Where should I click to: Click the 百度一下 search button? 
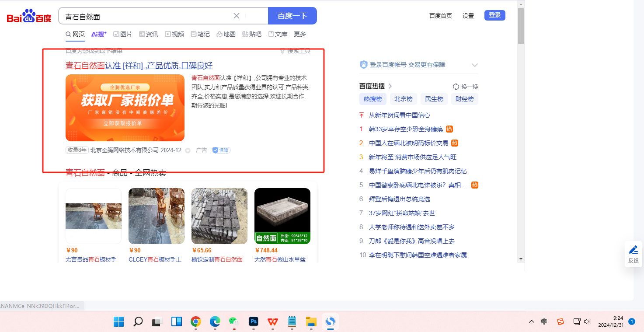pyautogui.click(x=292, y=16)
